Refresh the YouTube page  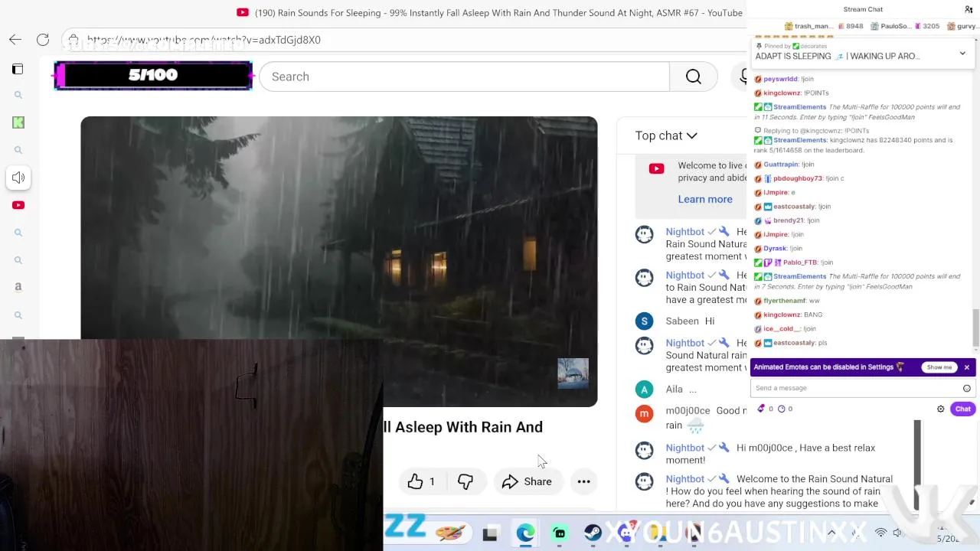(43, 40)
